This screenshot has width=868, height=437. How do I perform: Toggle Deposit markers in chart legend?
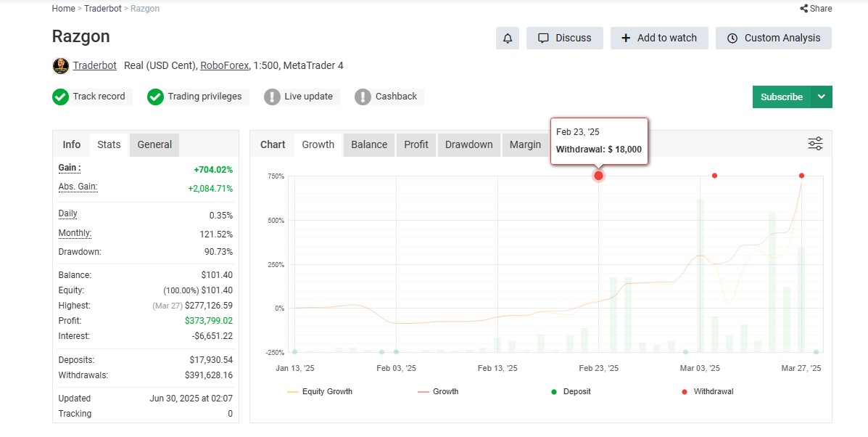pos(571,391)
